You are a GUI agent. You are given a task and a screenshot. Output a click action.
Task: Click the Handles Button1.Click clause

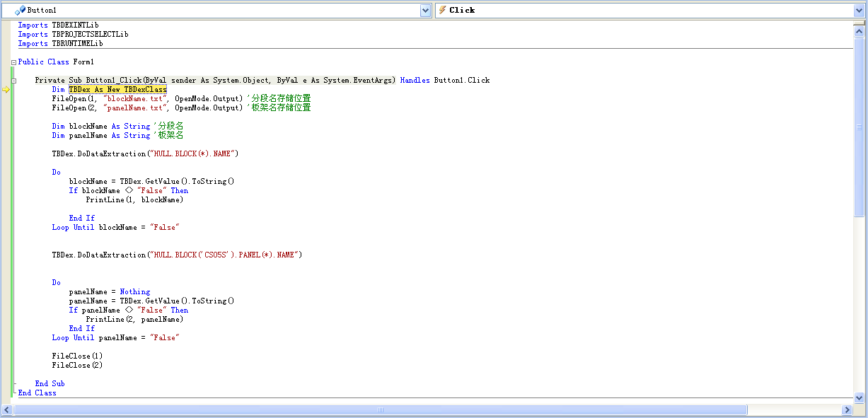pos(444,81)
